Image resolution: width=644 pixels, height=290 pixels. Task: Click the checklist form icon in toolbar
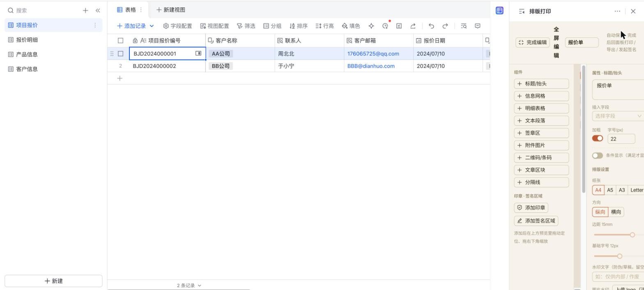pos(399,26)
